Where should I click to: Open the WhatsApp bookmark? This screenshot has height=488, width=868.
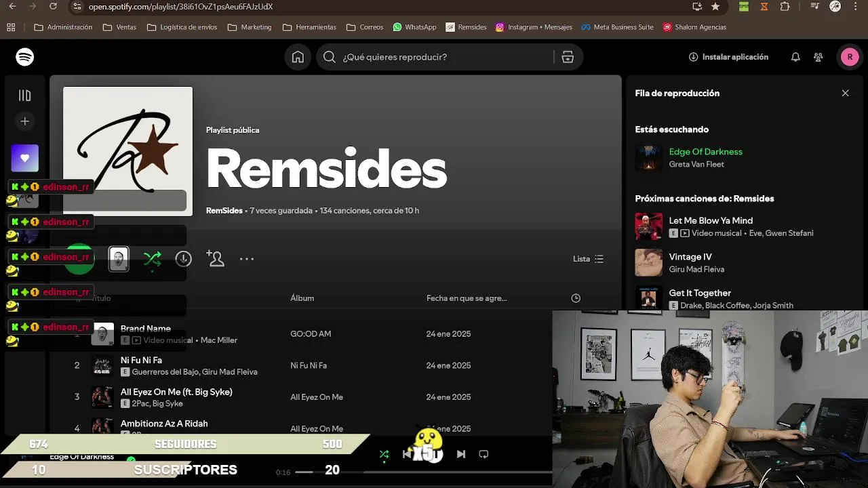[x=414, y=27]
